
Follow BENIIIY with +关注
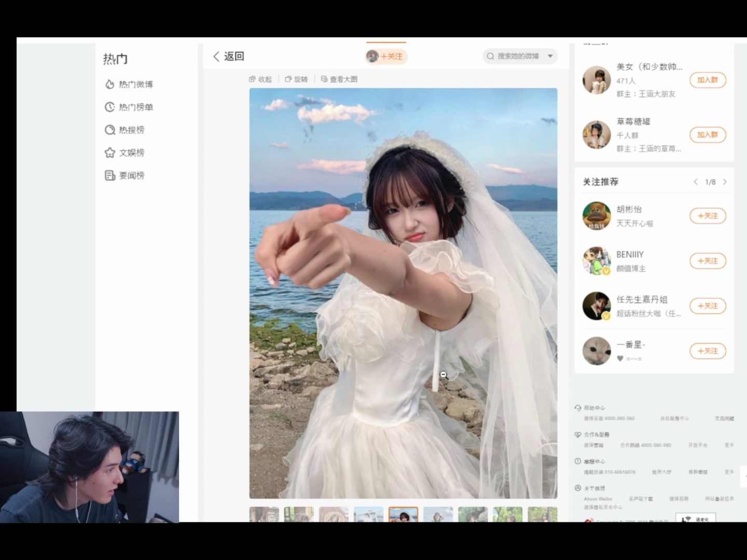tap(708, 261)
